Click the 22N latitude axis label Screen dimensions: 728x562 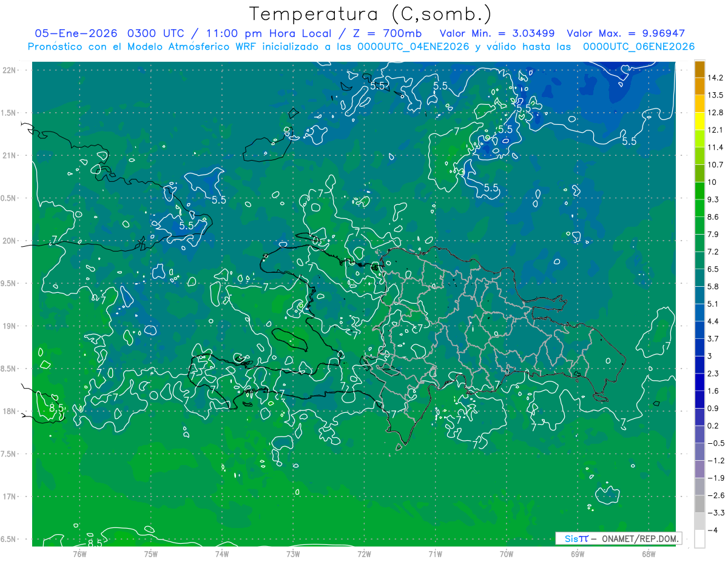tap(9, 70)
